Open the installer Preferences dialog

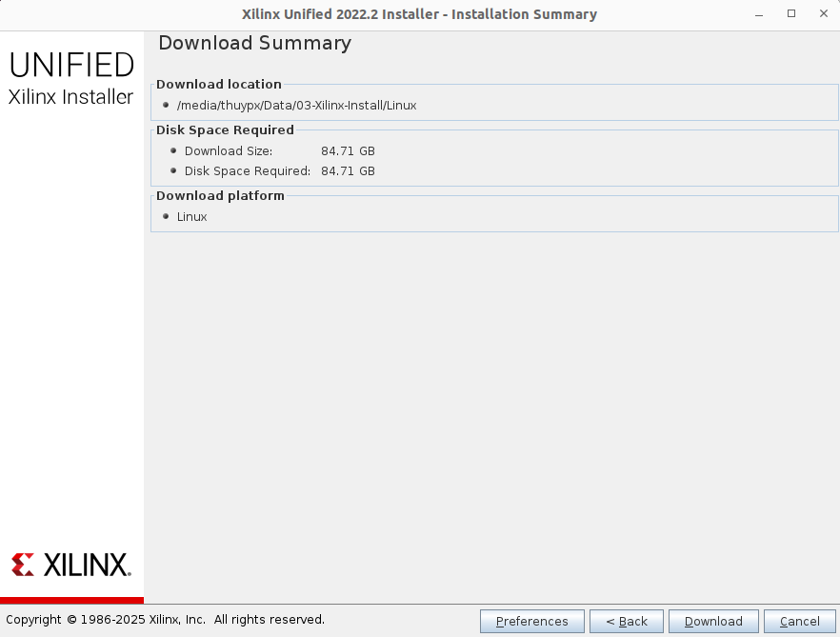532,621
